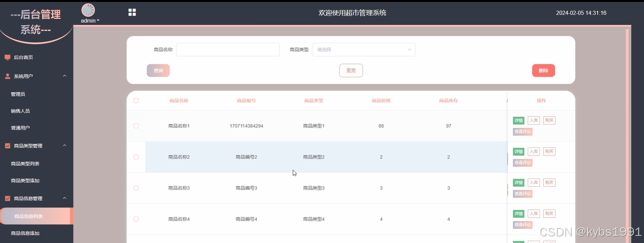Collapse the 商品信息管理 menu chevron
This screenshot has height=243, width=644.
tap(65, 198)
